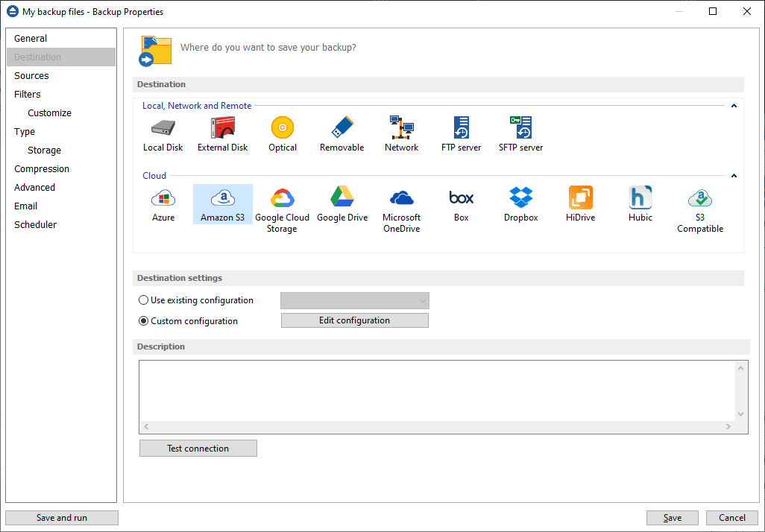
Task: Click Edit configuration button
Action: point(355,320)
